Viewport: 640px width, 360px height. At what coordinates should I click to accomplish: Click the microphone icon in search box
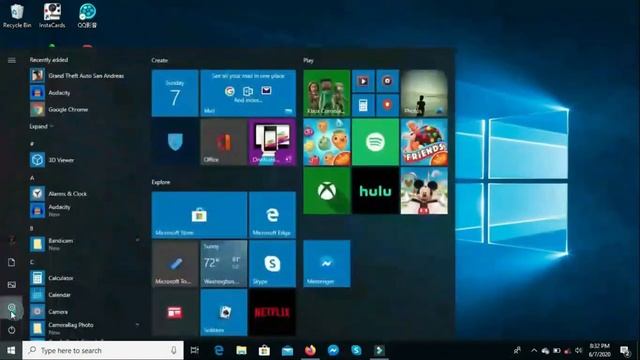click(x=173, y=350)
